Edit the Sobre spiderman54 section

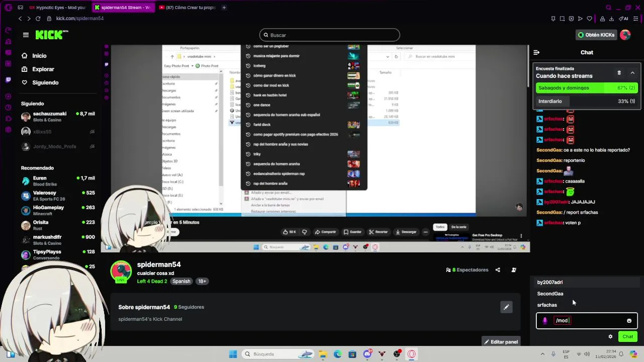(506, 307)
